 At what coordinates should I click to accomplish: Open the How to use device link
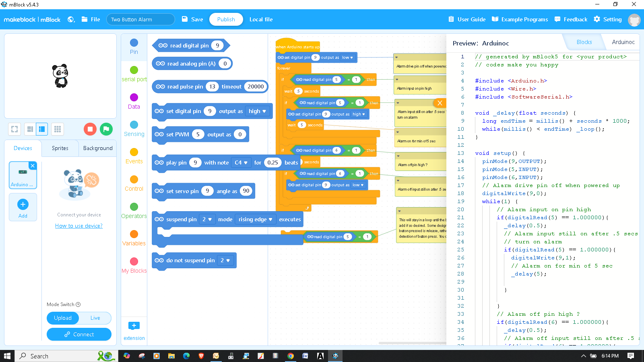[x=79, y=226]
